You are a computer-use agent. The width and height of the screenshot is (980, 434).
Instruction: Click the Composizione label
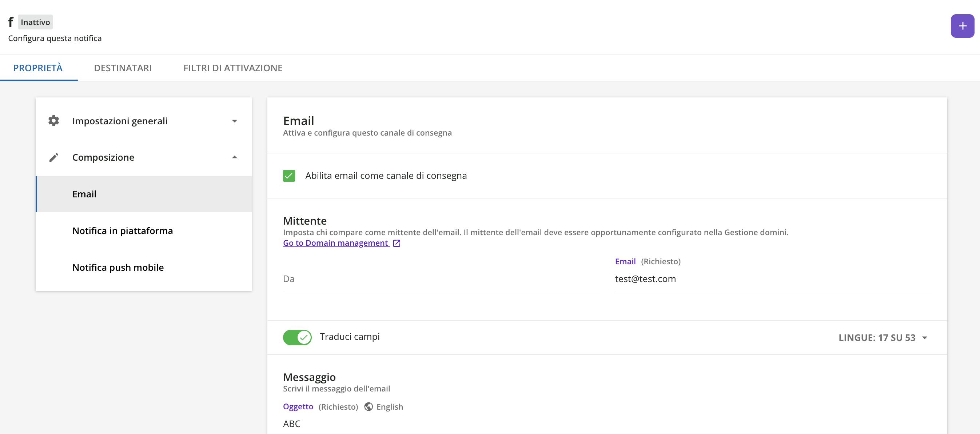click(103, 157)
